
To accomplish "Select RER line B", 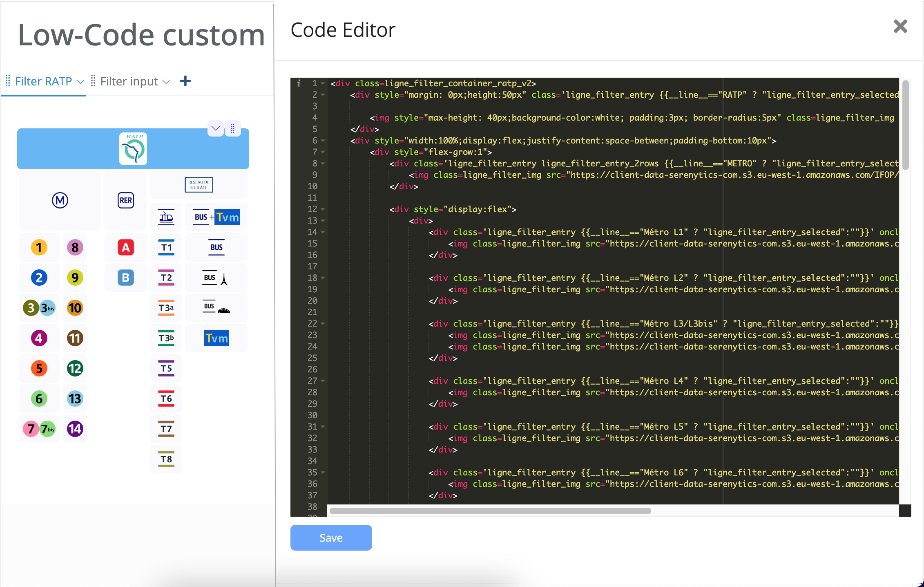I will [x=126, y=278].
